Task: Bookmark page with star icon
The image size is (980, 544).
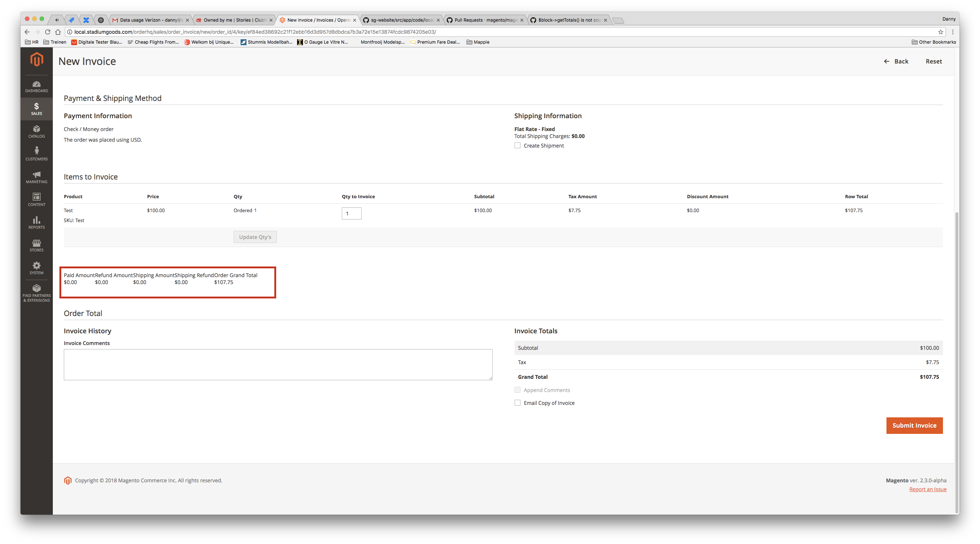Action: point(940,32)
